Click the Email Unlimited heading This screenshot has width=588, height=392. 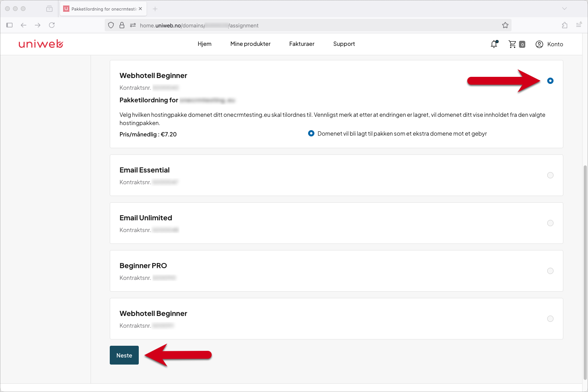click(x=146, y=218)
